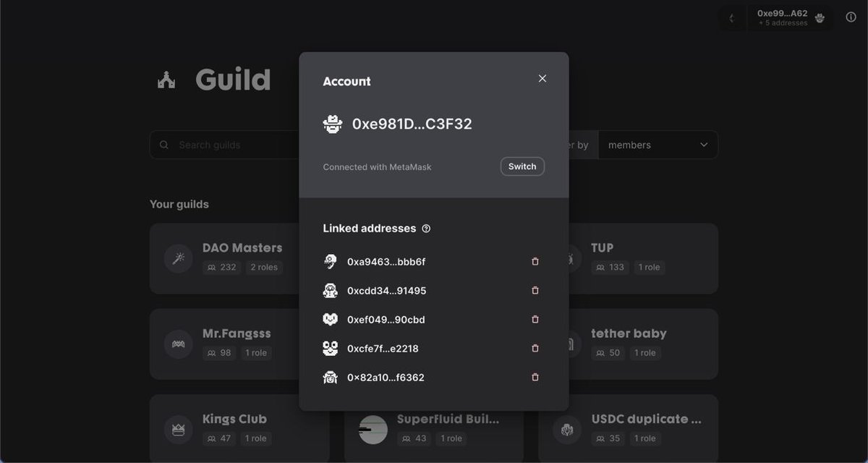This screenshot has width=868, height=463.
Task: Click the main account avatar 0xe981D...C3F32
Action: click(333, 124)
